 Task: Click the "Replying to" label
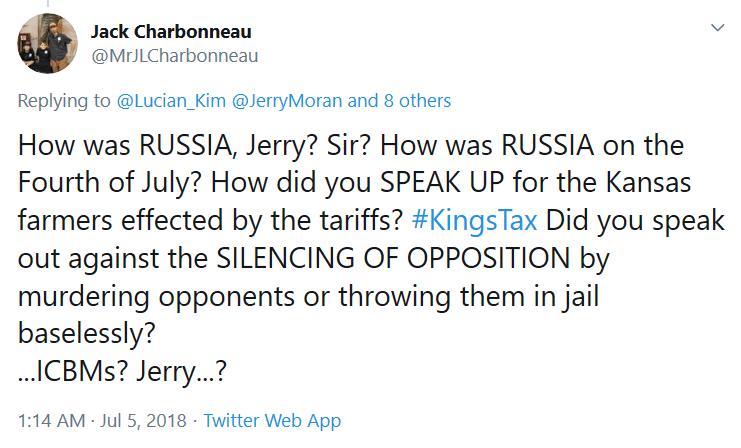click(64, 101)
